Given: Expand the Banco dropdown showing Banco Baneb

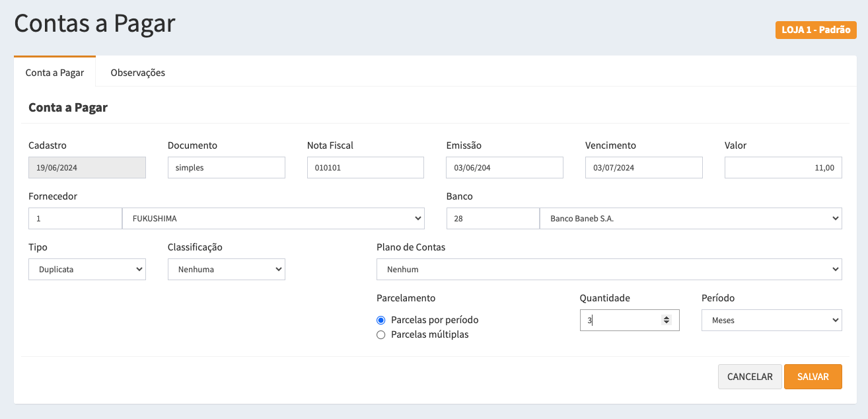Looking at the screenshot, I should (x=690, y=218).
